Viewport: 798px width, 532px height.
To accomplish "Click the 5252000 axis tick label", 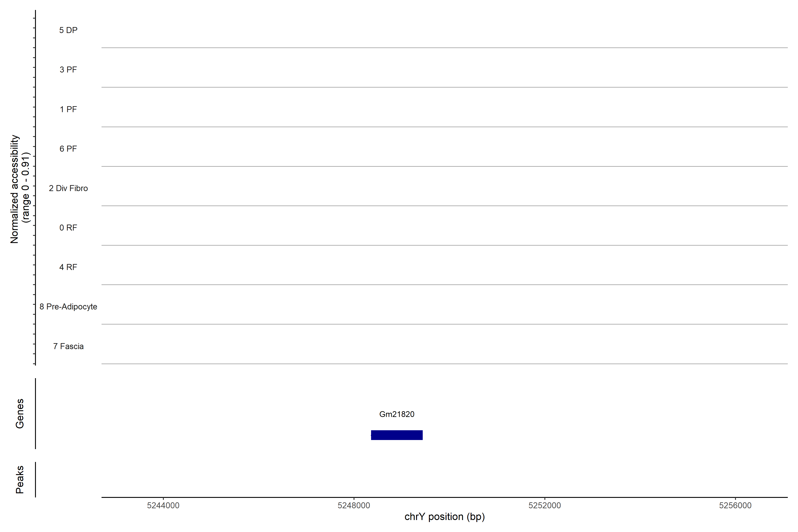I will point(545,505).
